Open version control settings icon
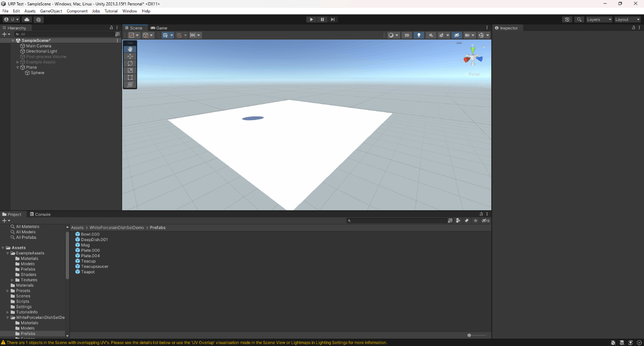Screen dimensions: 644x346 tap(39, 20)
